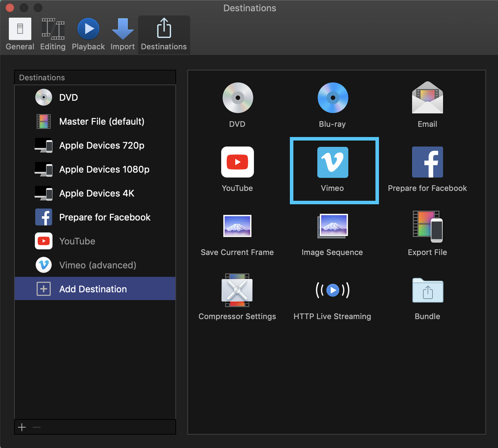Pick the Save Current Frame icon
Viewport: 498px width, 448px height.
[x=237, y=226]
